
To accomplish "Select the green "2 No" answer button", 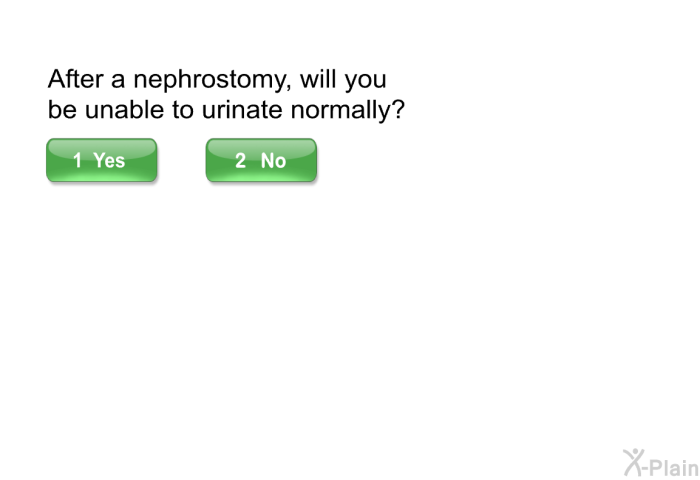I will (x=261, y=160).
